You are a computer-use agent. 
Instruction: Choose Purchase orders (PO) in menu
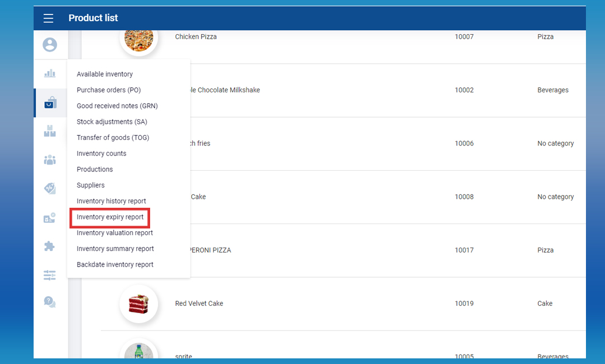pyautogui.click(x=109, y=90)
